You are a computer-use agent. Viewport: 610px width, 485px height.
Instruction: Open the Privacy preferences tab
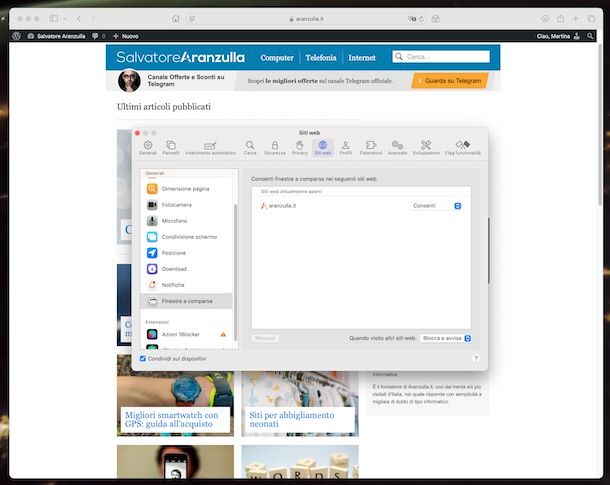300,148
